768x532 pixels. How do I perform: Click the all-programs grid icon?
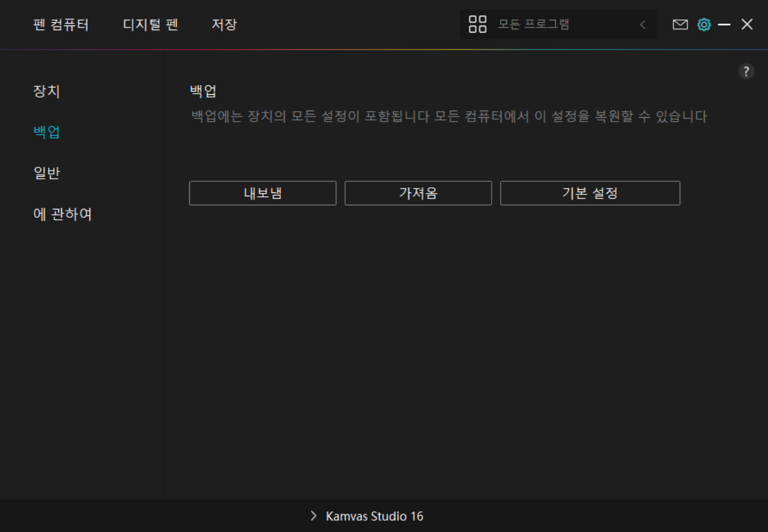[477, 25]
